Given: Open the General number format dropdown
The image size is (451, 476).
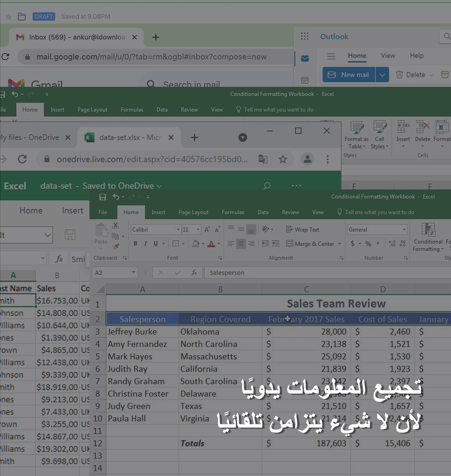Looking at the screenshot, I should click(x=404, y=230).
